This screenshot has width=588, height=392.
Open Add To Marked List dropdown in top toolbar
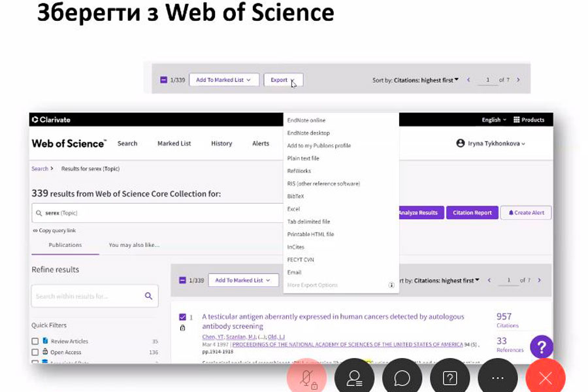pyautogui.click(x=224, y=80)
